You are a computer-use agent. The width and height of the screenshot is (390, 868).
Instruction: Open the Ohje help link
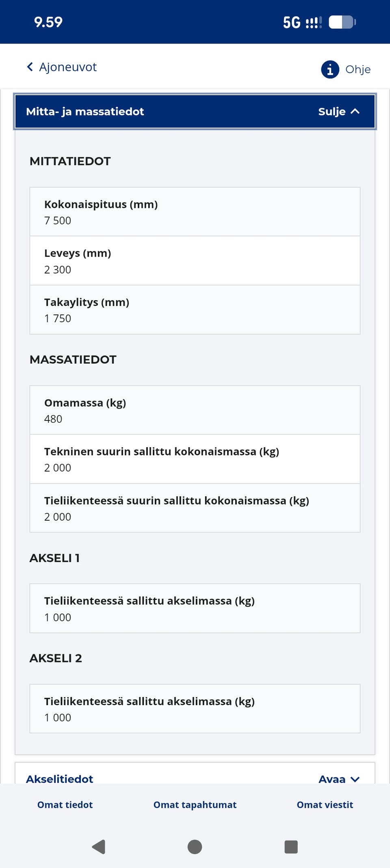coord(357,69)
